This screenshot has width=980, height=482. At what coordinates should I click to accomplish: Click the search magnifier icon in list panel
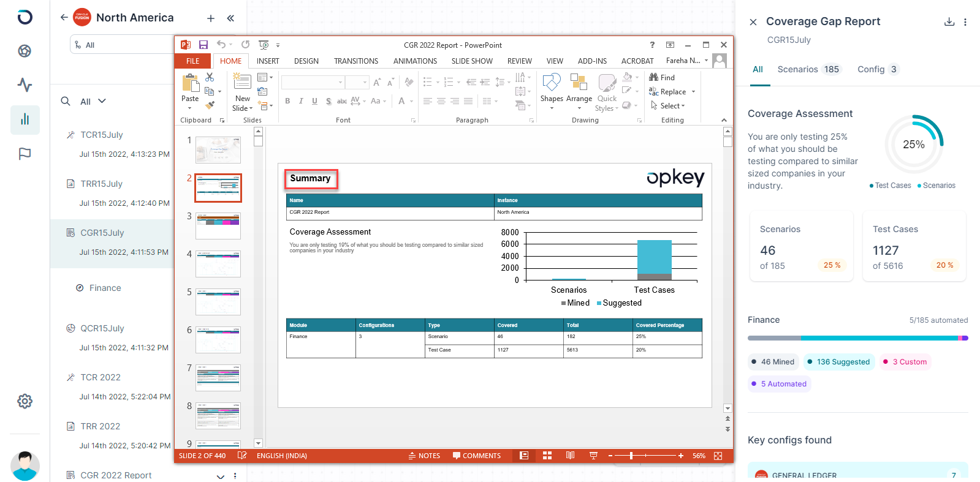pyautogui.click(x=66, y=101)
